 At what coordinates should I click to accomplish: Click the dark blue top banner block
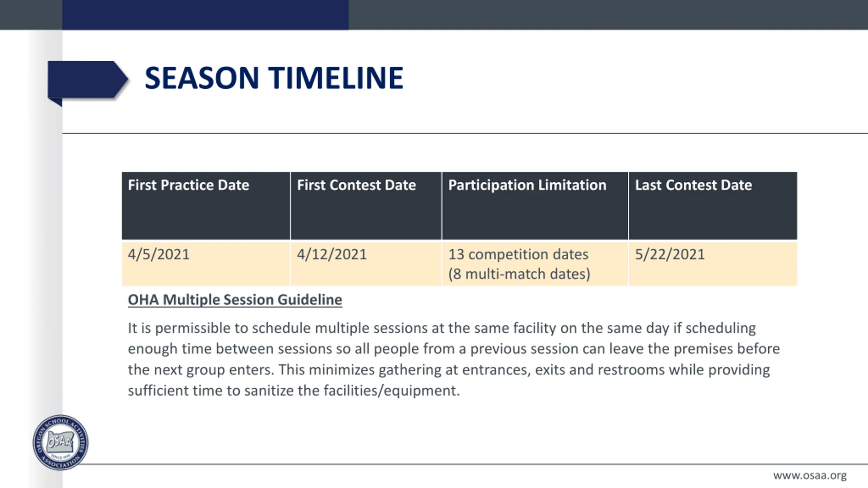pos(205,15)
